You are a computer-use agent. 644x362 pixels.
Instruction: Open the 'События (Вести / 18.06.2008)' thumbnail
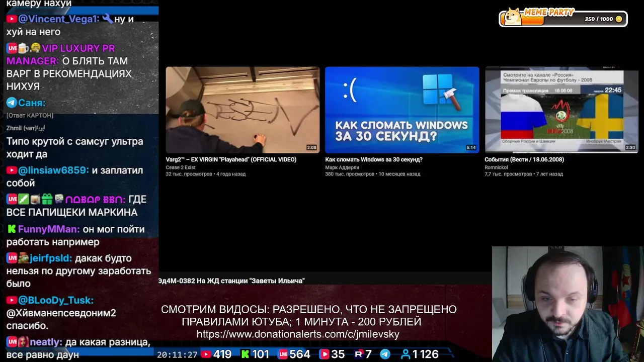point(561,110)
